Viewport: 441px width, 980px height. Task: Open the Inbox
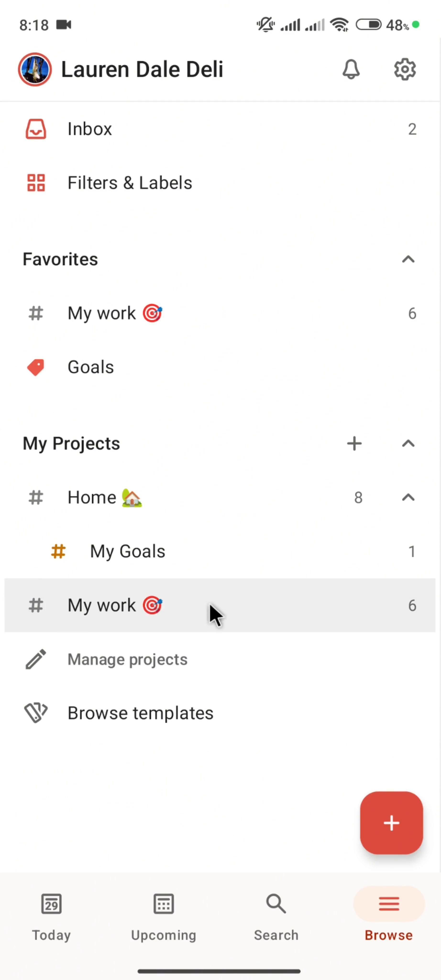[90, 129]
